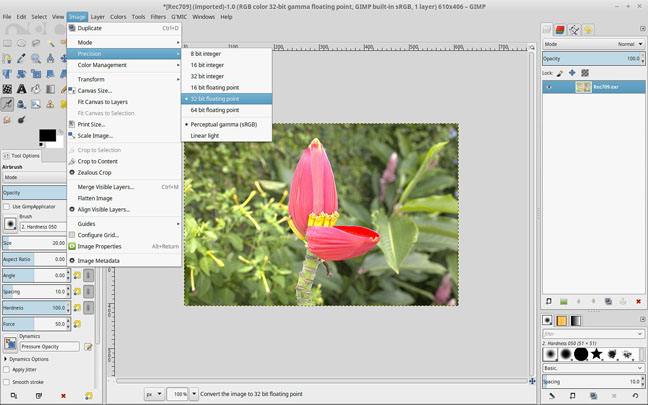
Task: Click the black foreground color swatch
Action: [47, 135]
